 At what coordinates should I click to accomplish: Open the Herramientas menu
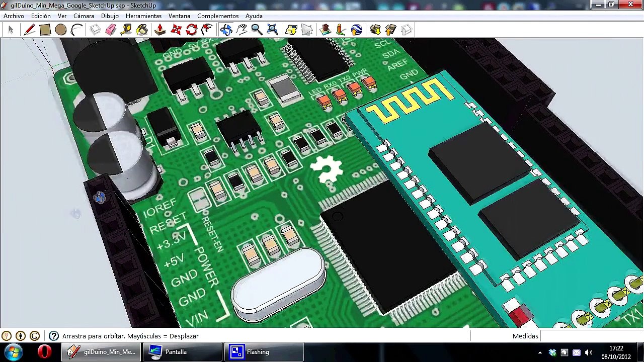click(x=143, y=16)
